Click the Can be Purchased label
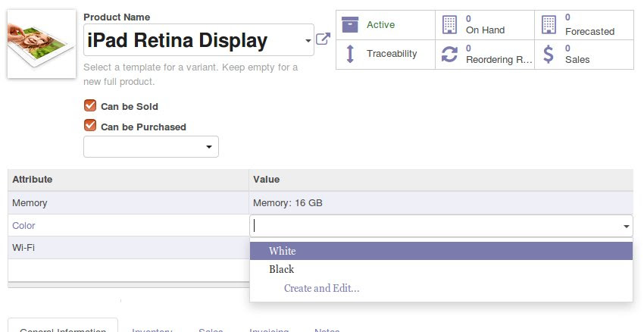 [143, 127]
